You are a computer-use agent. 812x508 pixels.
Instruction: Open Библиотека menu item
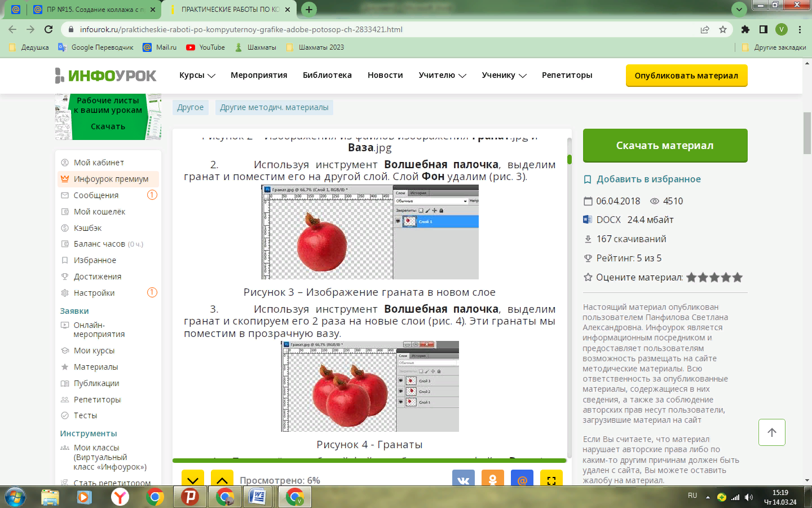click(x=327, y=75)
